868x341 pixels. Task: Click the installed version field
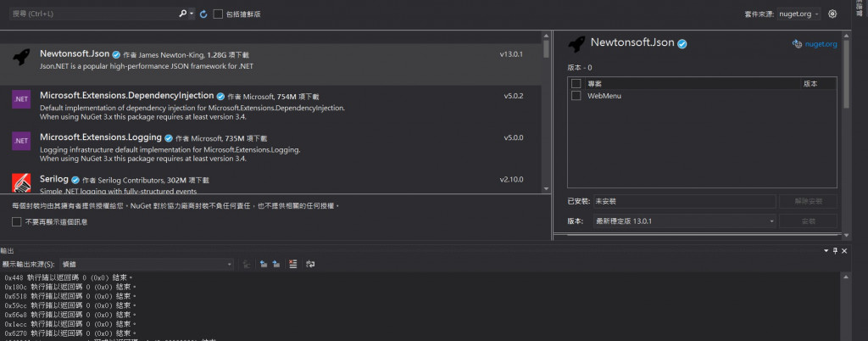tap(684, 202)
